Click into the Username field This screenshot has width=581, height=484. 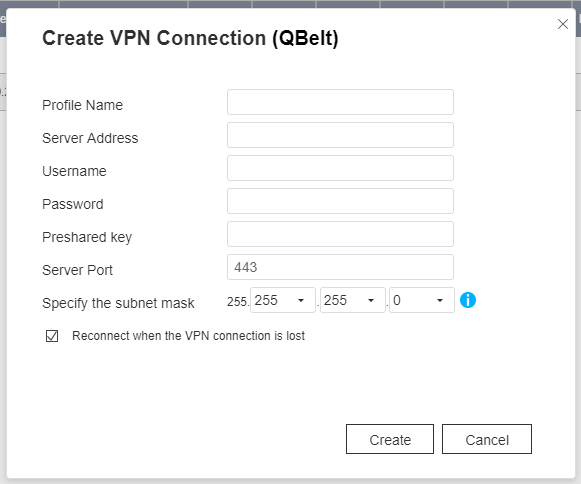pos(340,168)
